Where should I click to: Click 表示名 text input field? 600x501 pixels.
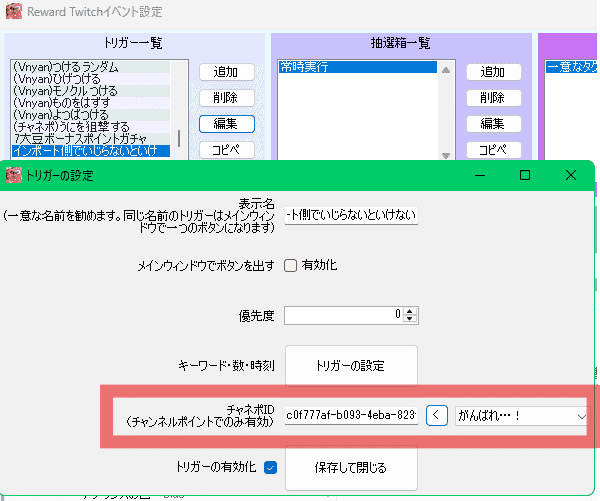tap(351, 215)
